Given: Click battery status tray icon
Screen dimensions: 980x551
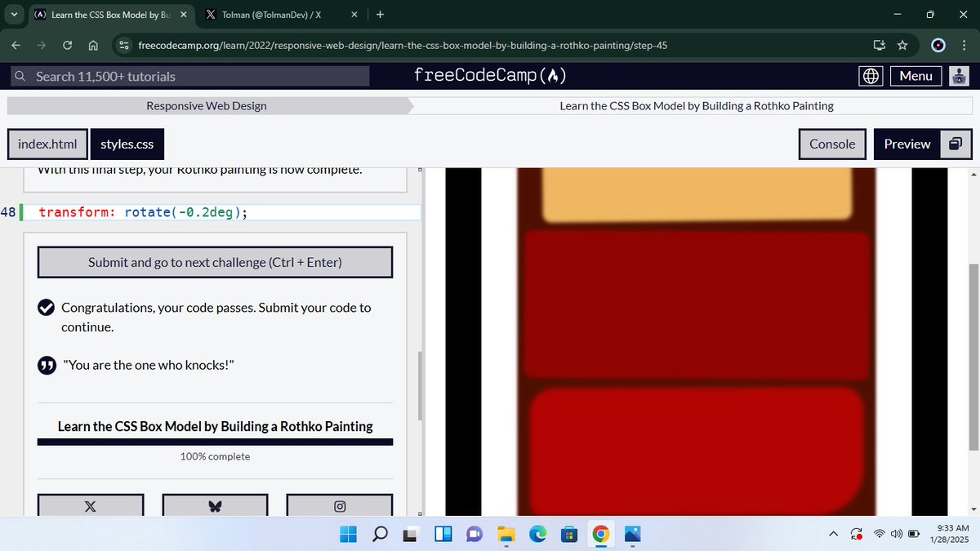Looking at the screenshot, I should [914, 534].
